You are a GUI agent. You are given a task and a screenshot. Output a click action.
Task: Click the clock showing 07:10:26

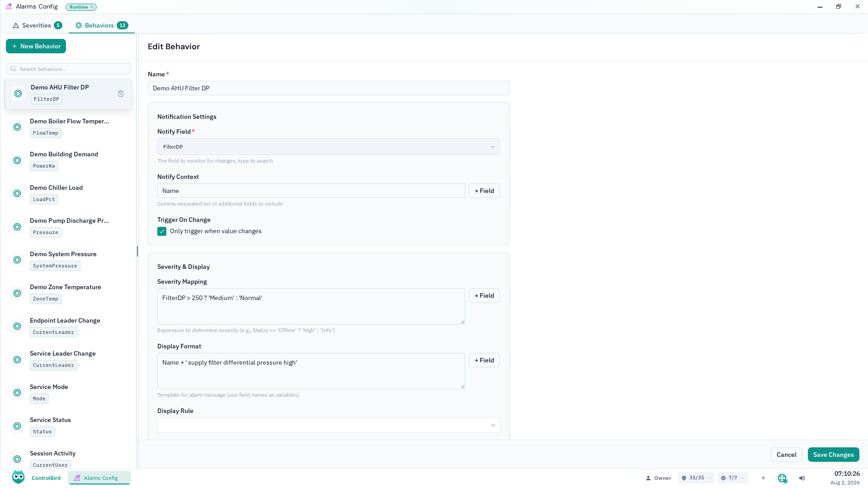(847, 474)
